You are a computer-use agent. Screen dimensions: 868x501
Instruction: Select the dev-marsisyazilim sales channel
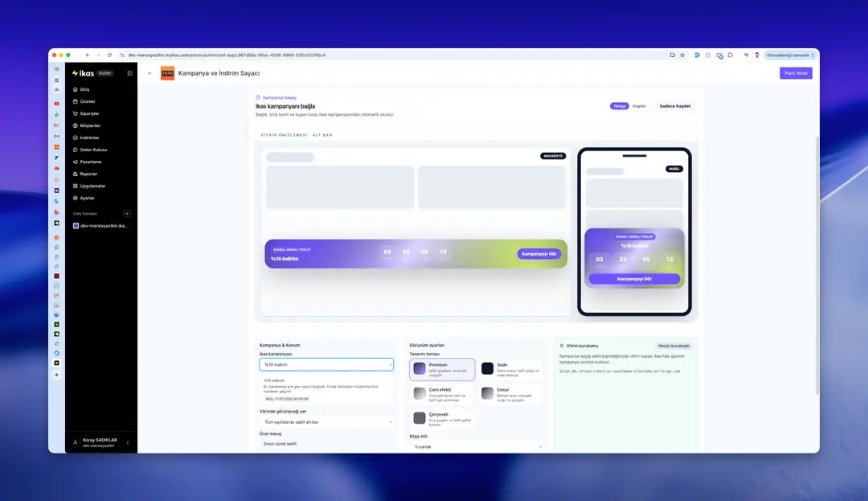point(100,226)
